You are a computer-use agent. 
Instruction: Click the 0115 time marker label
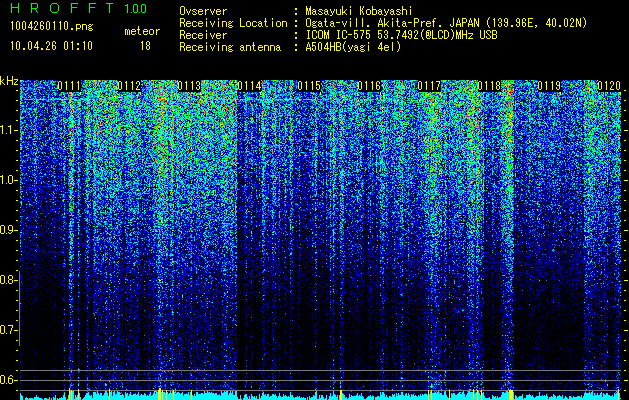pyautogui.click(x=309, y=86)
